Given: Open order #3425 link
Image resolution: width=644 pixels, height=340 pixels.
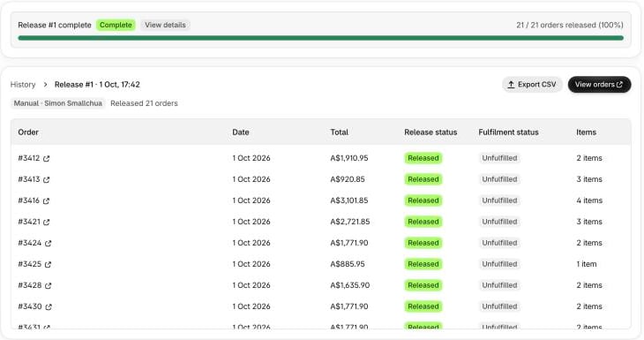Looking at the screenshot, I should pos(30,264).
